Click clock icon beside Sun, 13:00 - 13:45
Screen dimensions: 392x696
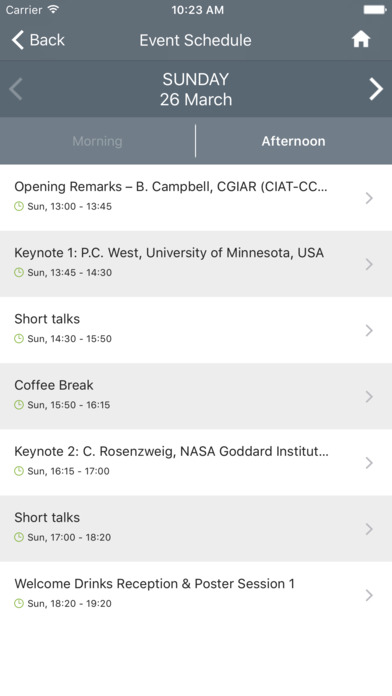click(19, 206)
